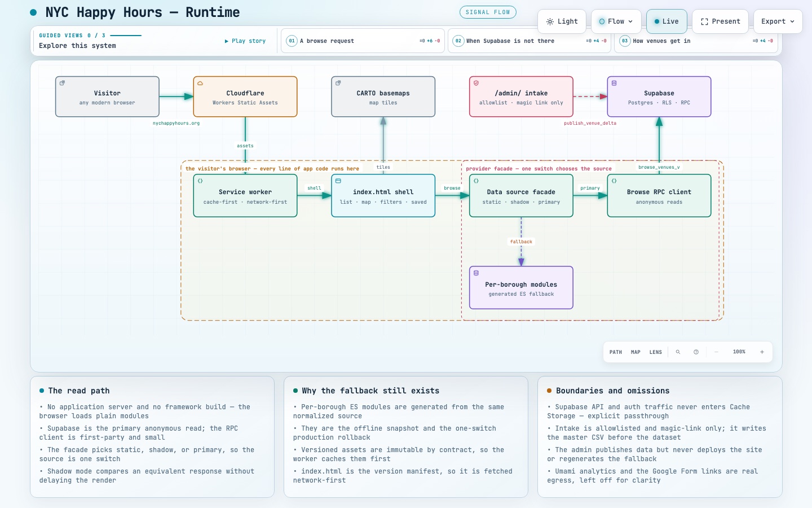The width and height of the screenshot is (812, 508).
Task: Click the 'browse_venues_v' edge label
Action: (x=659, y=167)
